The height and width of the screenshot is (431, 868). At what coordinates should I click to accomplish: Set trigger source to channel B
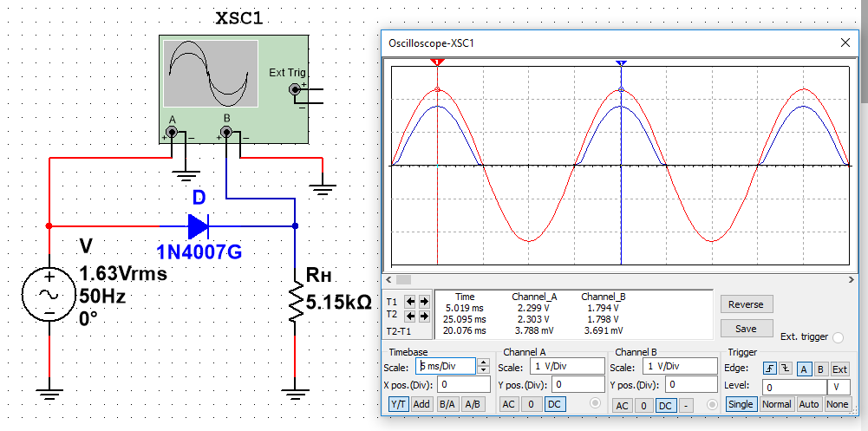pyautogui.click(x=821, y=369)
